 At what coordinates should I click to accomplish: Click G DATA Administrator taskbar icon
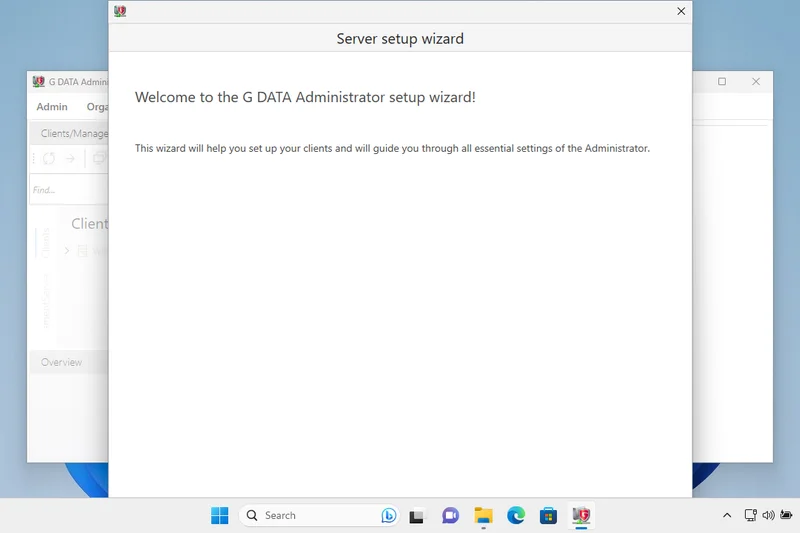tap(581, 516)
